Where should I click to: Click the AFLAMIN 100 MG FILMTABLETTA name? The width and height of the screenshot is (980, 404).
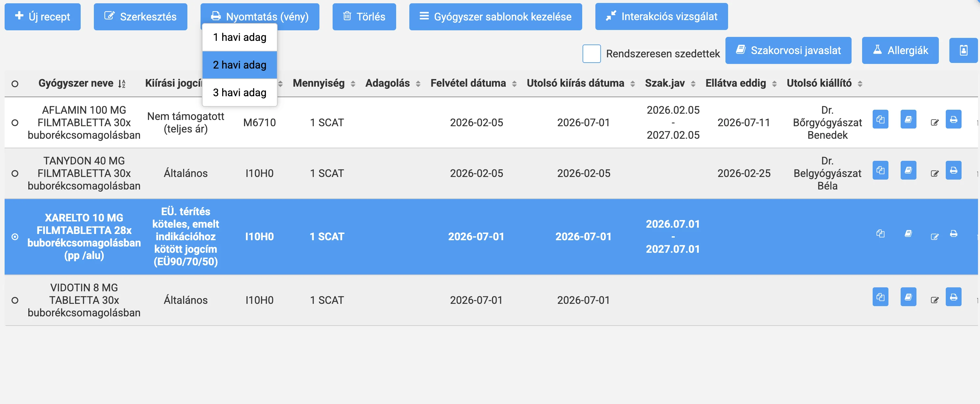pos(84,123)
